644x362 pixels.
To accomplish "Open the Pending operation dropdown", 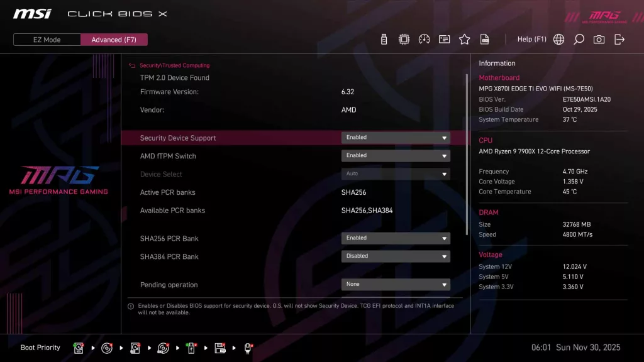I will click(396, 284).
